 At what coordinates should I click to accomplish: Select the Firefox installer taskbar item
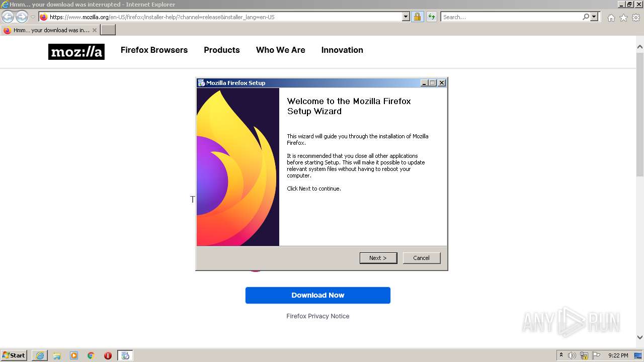point(125,355)
